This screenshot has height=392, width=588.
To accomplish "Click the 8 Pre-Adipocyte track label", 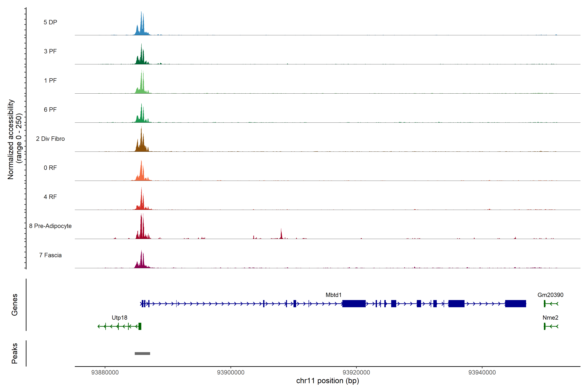I will (50, 226).
